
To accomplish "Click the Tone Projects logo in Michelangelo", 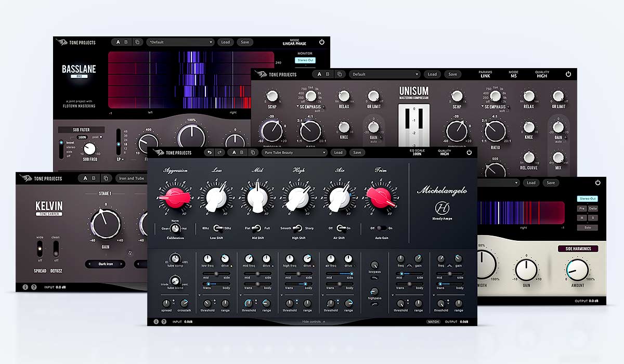I will pos(173,152).
